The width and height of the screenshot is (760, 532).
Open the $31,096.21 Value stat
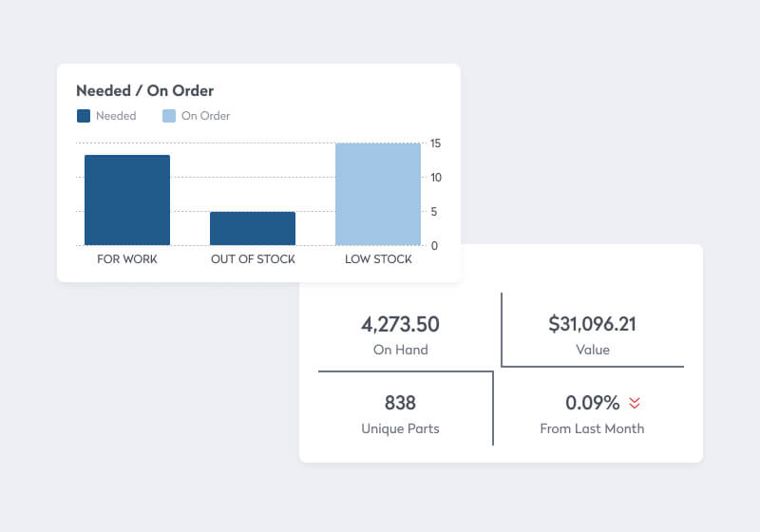pos(592,324)
